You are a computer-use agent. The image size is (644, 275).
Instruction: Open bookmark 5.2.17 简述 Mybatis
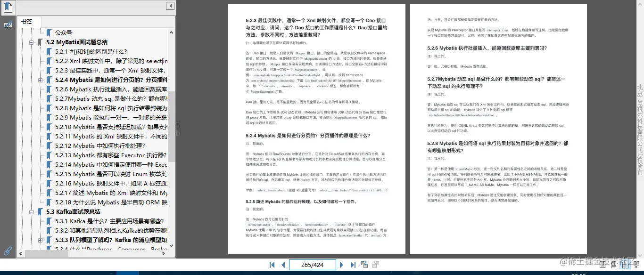111,193
